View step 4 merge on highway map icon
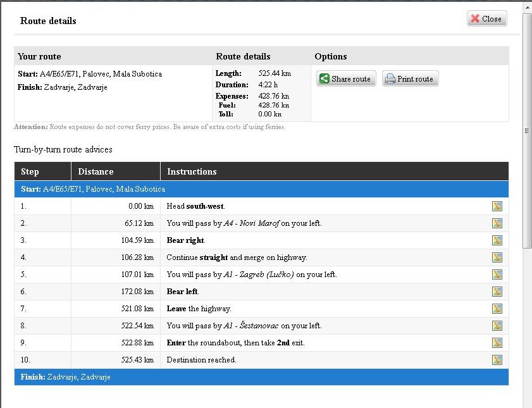The image size is (532, 408). coord(497,257)
